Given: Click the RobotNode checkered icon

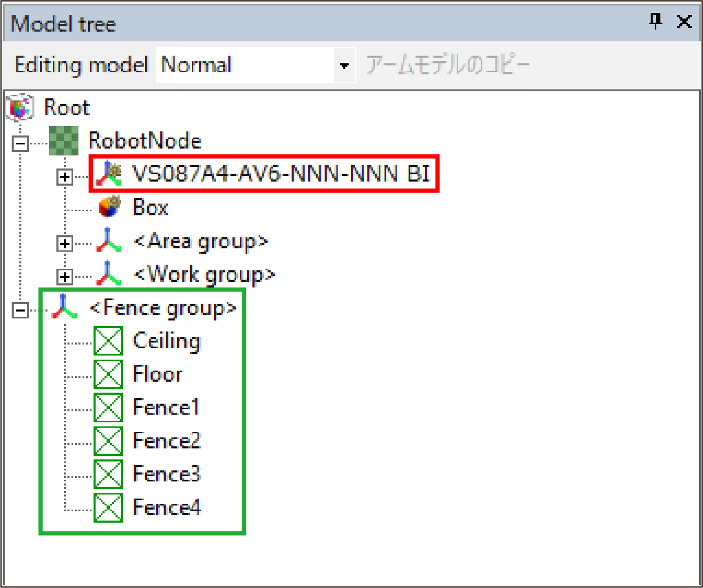Looking at the screenshot, I should pos(63,141).
